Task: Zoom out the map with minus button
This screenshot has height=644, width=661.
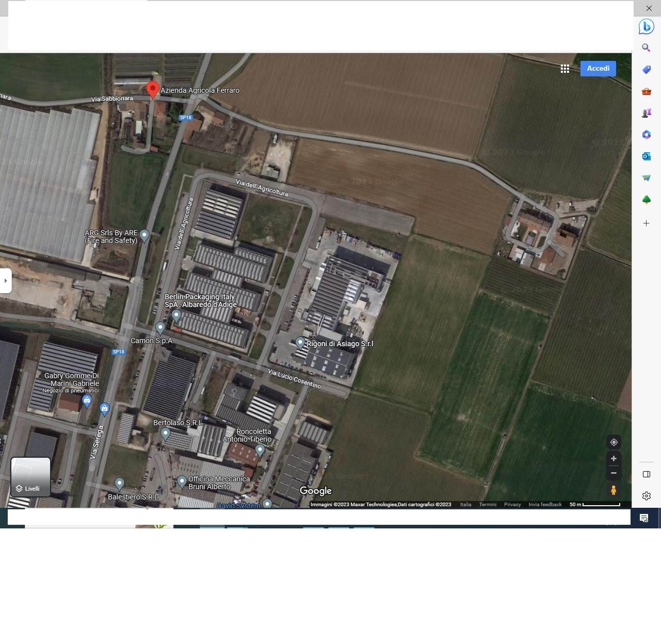Action: [x=613, y=473]
